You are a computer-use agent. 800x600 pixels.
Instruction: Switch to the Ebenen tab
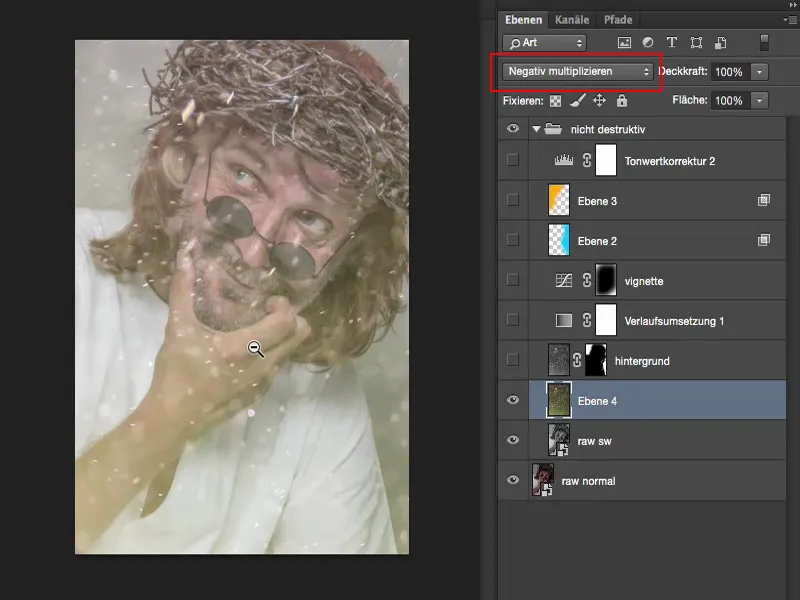[x=523, y=20]
